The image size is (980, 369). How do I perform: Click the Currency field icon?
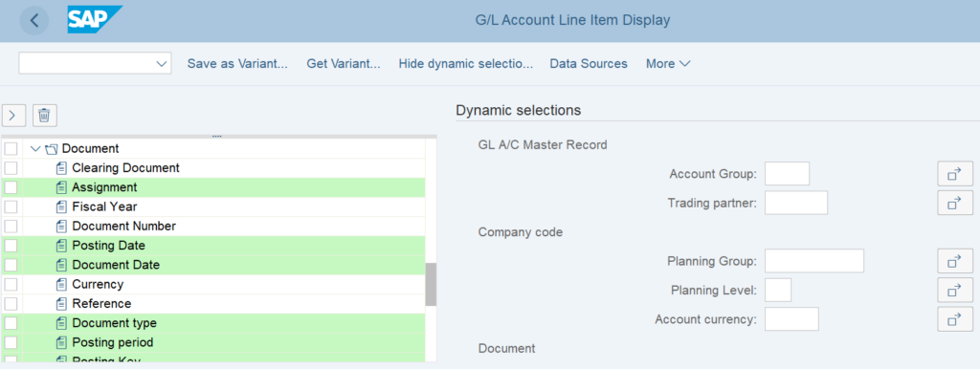click(61, 284)
